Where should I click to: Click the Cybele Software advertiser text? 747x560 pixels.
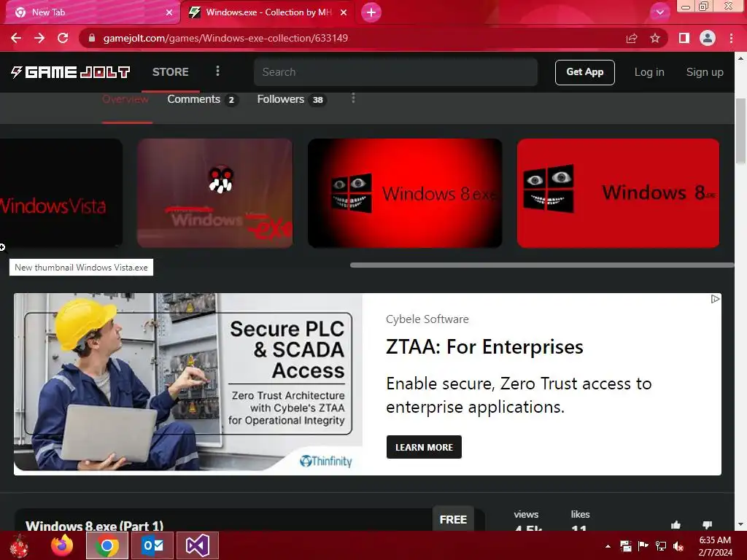tap(427, 319)
